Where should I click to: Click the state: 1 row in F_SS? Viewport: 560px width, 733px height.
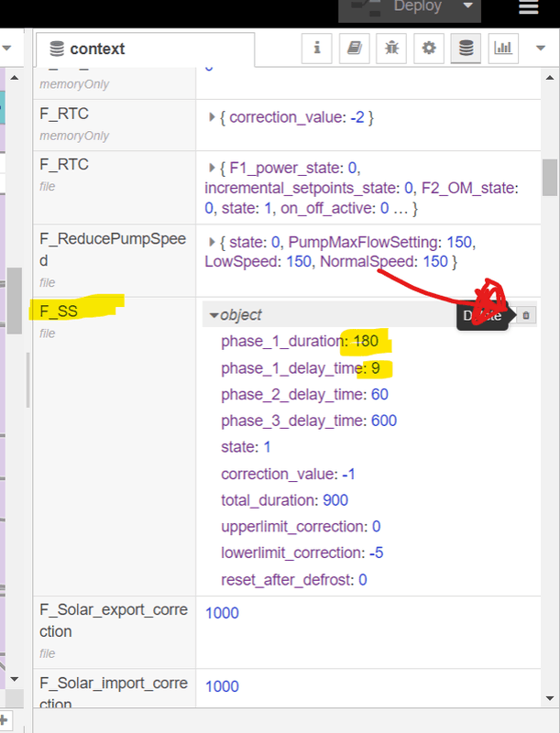(246, 447)
